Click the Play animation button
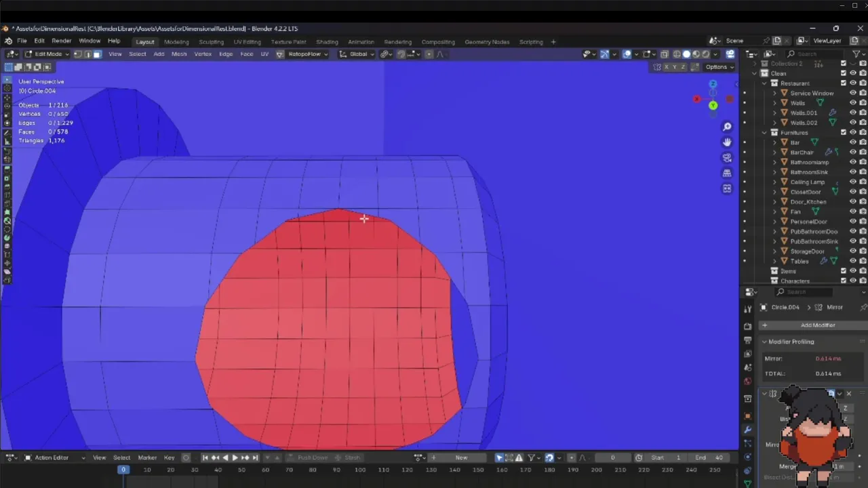The height and width of the screenshot is (488, 868). (x=235, y=457)
